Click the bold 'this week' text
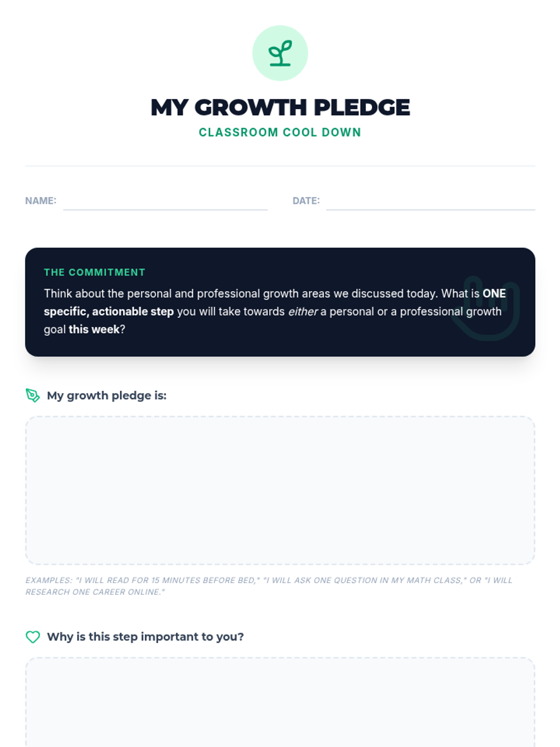 (x=94, y=329)
